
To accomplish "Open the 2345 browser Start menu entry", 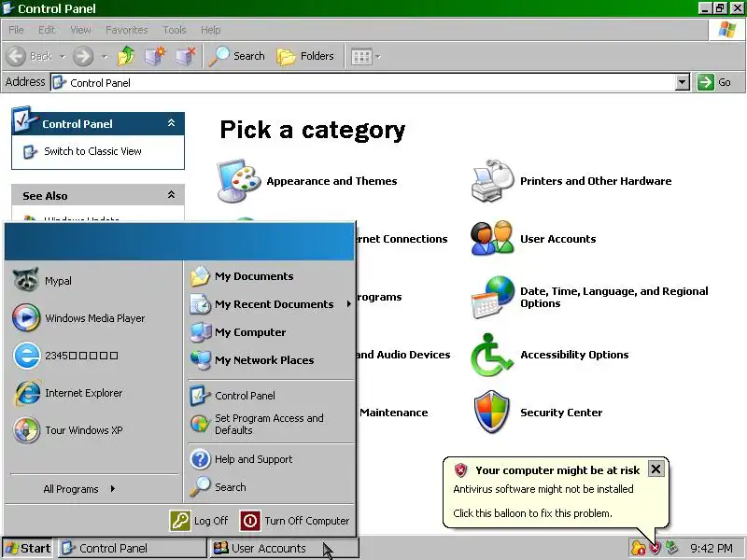I will coord(92,356).
